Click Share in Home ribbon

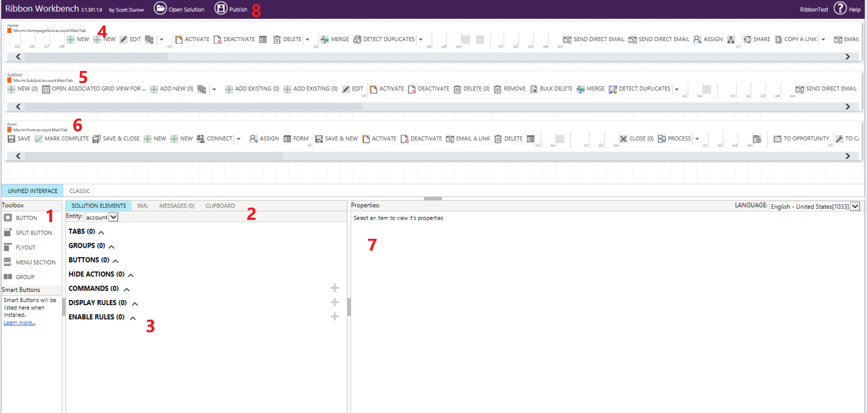pos(756,39)
